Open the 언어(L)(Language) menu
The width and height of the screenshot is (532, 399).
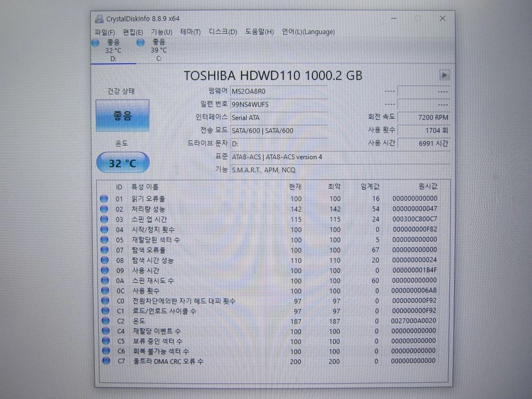tap(308, 32)
